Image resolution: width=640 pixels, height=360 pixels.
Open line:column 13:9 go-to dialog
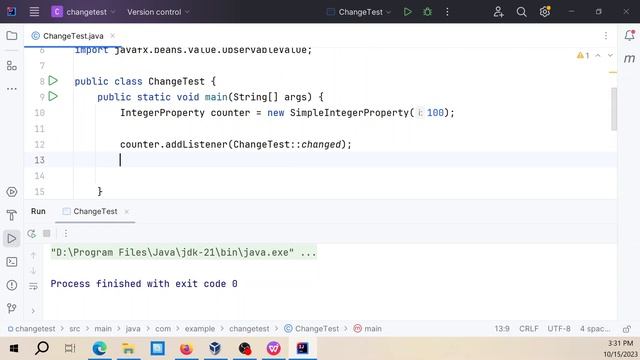(x=502, y=329)
